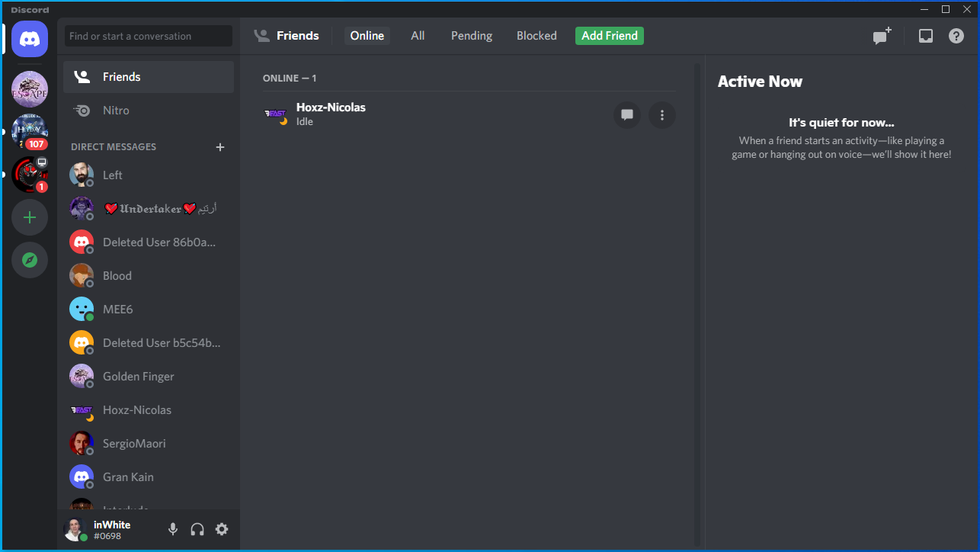Open DM with Undertaker
980x552 pixels.
(149, 208)
